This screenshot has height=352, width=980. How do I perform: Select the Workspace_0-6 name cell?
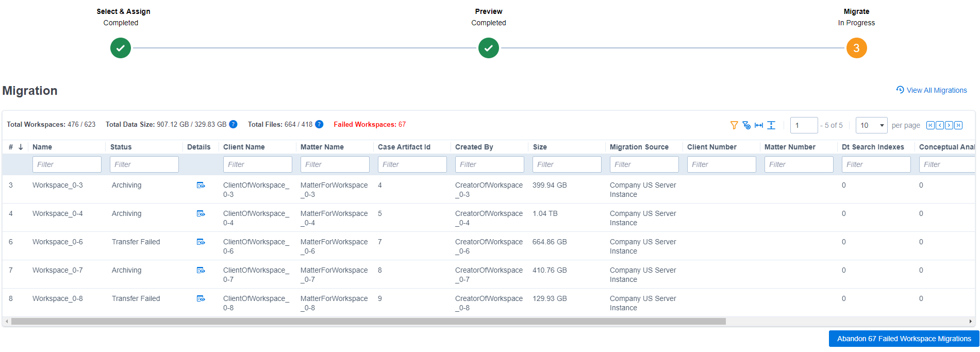pyautogui.click(x=58, y=242)
